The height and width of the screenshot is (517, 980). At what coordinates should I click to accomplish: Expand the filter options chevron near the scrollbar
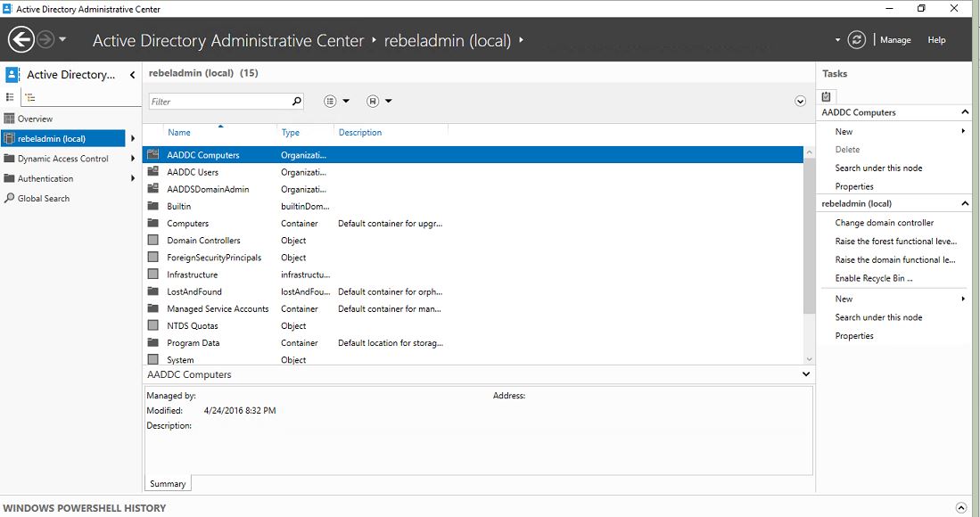[800, 101]
